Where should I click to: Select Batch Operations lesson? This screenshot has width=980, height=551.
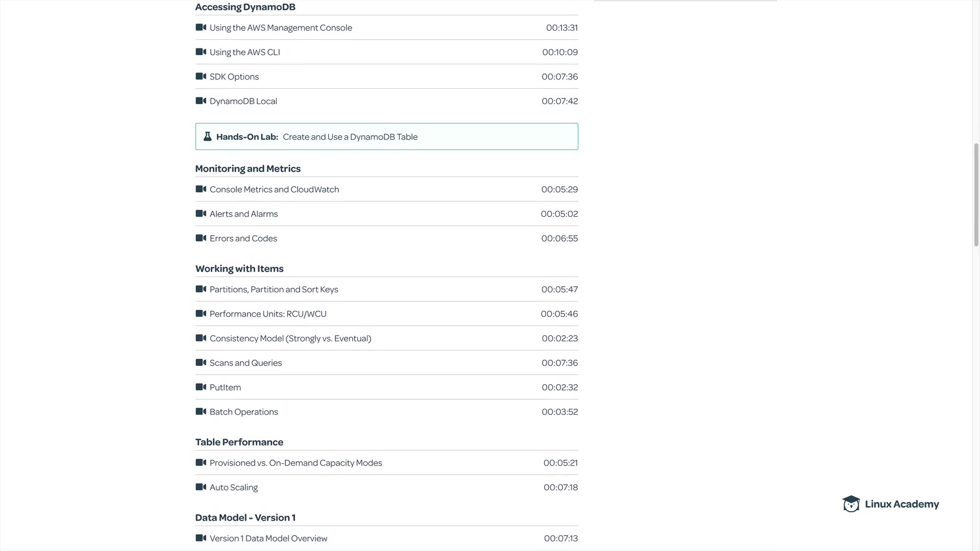[x=243, y=412]
